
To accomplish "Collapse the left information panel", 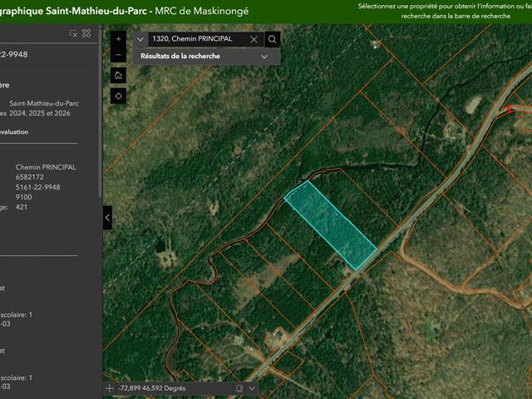I will coord(107,218).
